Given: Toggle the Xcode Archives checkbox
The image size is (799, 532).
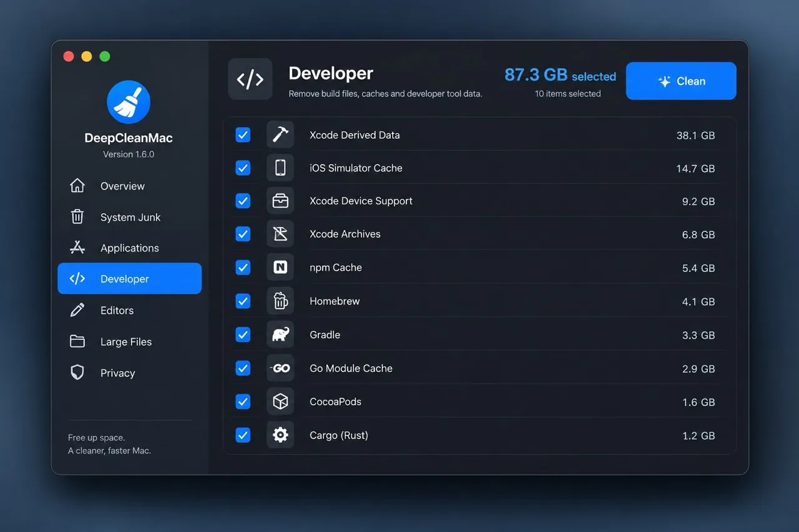Looking at the screenshot, I should coord(243,234).
